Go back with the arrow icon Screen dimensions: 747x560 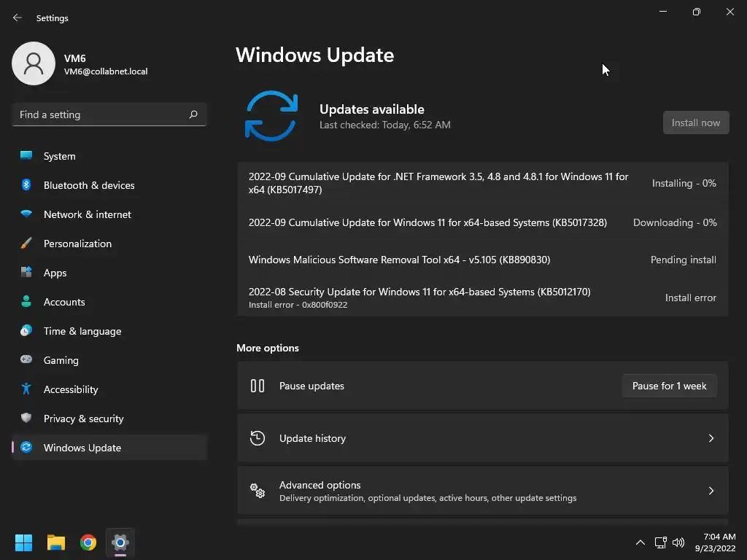[x=18, y=17]
